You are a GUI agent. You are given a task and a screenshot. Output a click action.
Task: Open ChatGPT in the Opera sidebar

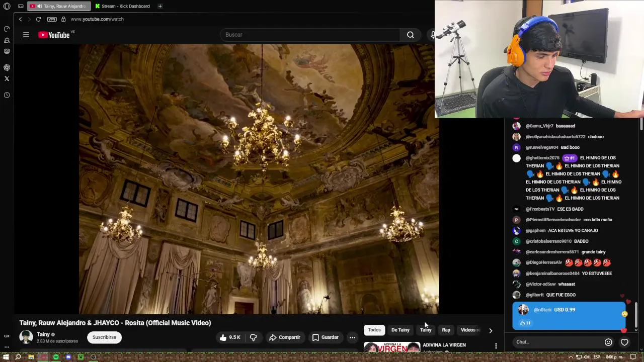click(x=7, y=67)
